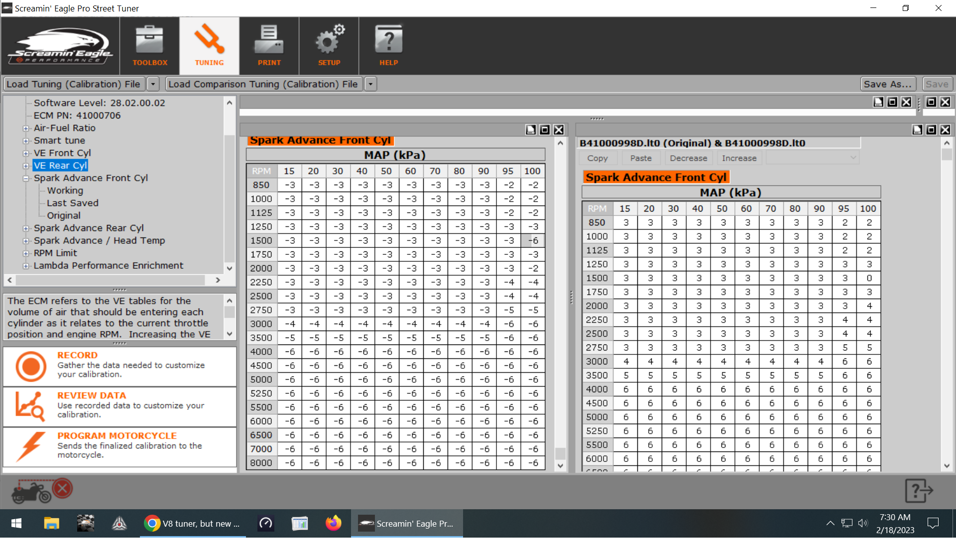Screen dimensions: 956x560
Task: Click the Print icon in toolbar
Action: [x=269, y=41]
